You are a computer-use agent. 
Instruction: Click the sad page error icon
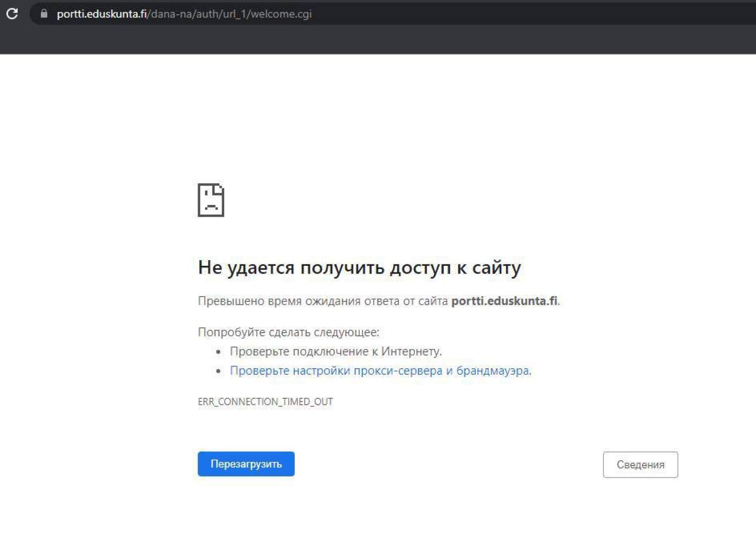coord(211,200)
